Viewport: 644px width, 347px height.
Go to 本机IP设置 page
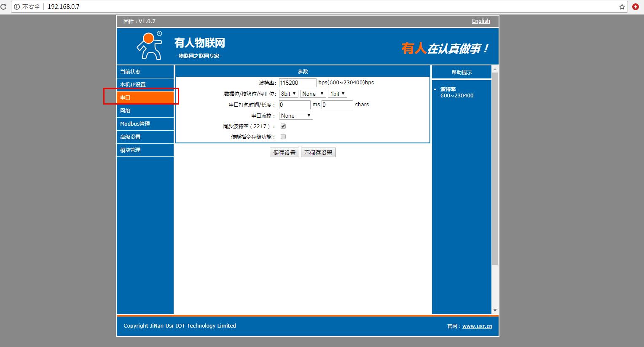coord(145,85)
